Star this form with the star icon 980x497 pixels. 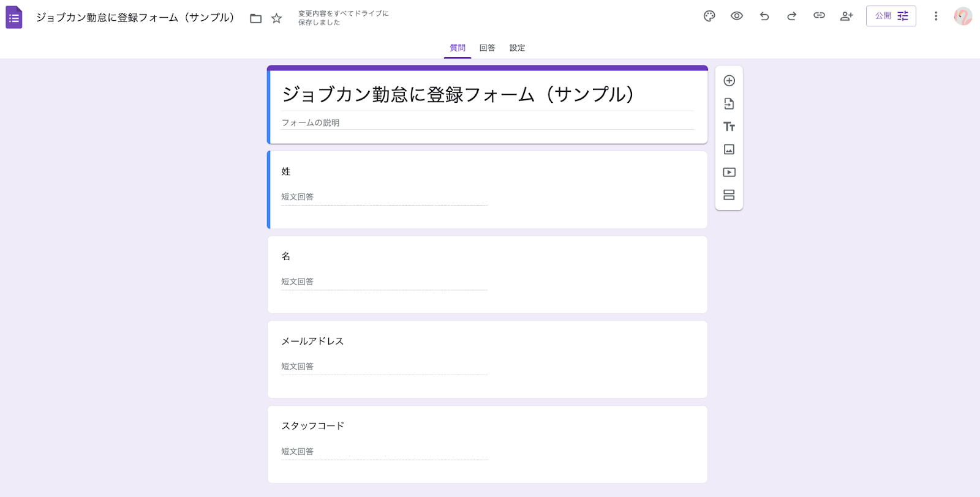(277, 18)
